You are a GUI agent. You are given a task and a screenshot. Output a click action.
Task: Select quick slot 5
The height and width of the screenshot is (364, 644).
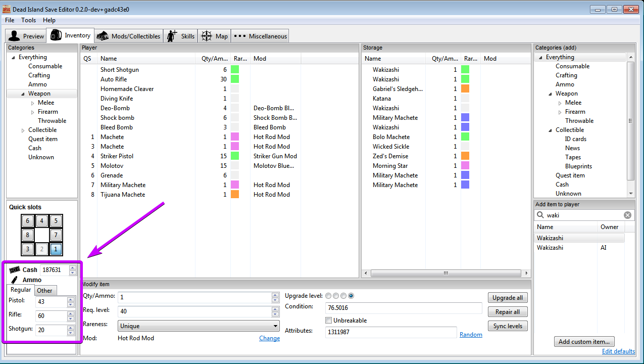(56, 221)
